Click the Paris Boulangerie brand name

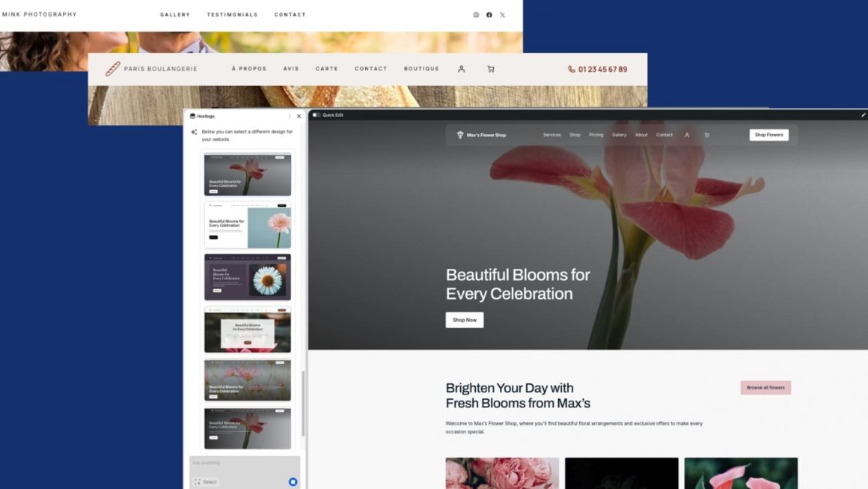(x=161, y=69)
